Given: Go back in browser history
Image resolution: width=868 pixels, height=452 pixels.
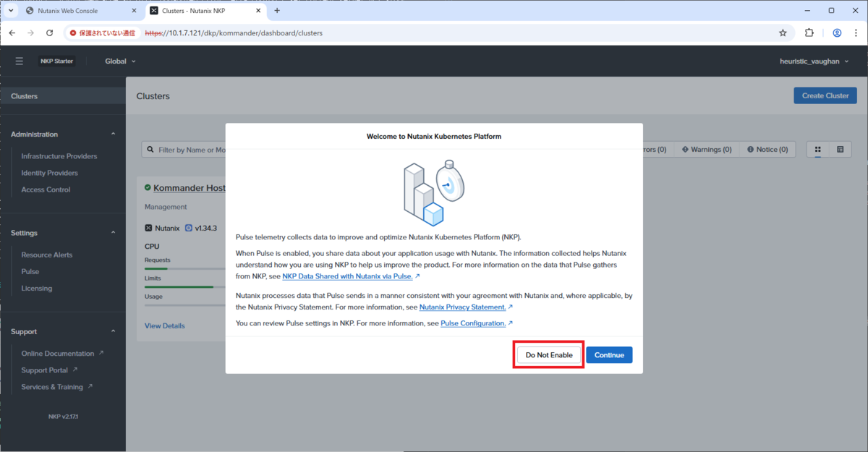Looking at the screenshot, I should 12,33.
